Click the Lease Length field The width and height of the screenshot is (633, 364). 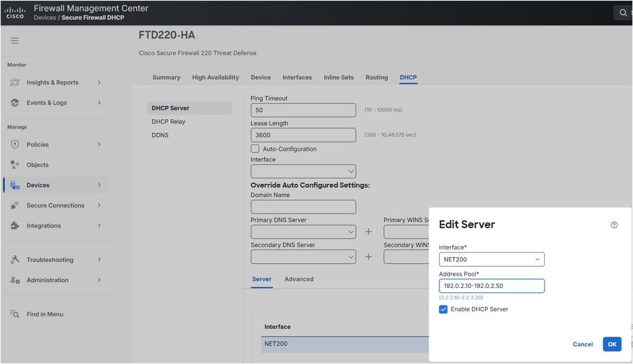point(303,135)
